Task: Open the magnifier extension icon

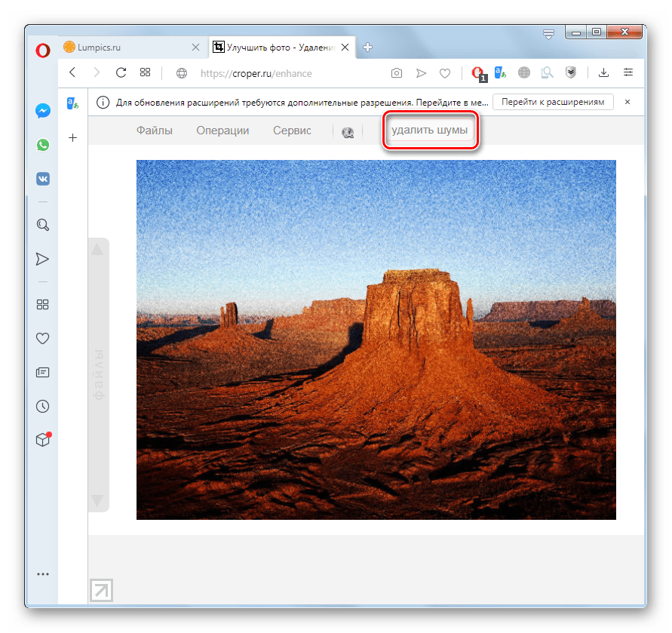Action: click(x=547, y=73)
